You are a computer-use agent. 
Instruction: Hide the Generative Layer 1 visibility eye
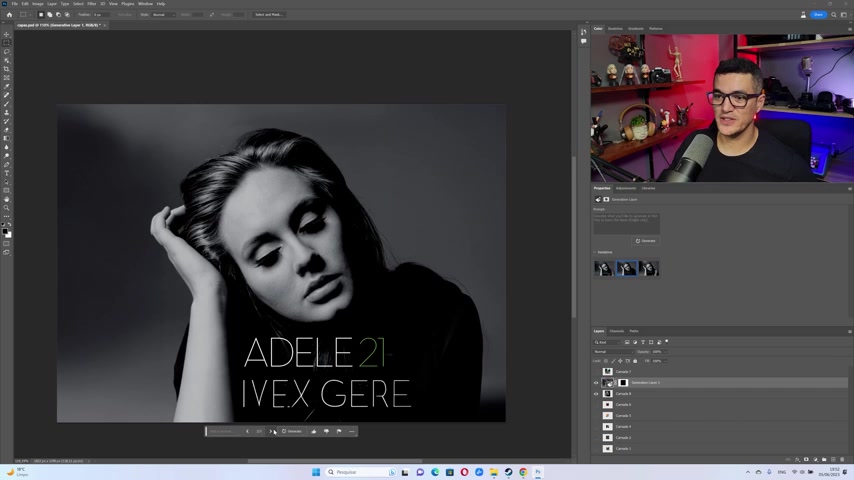point(596,383)
